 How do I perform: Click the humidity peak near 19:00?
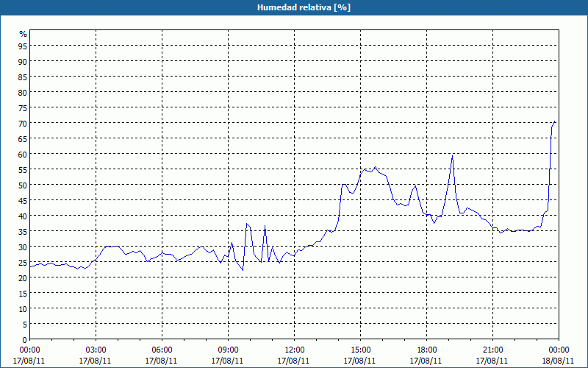[453, 156]
